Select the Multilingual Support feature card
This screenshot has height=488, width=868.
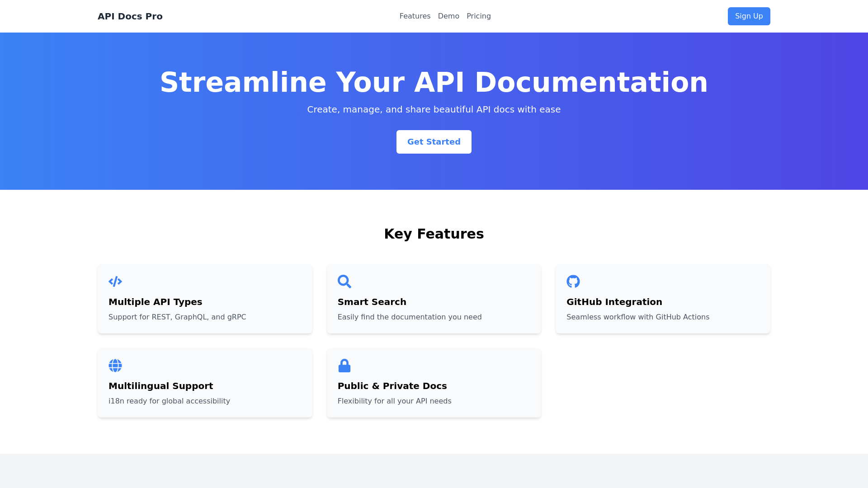click(x=205, y=383)
